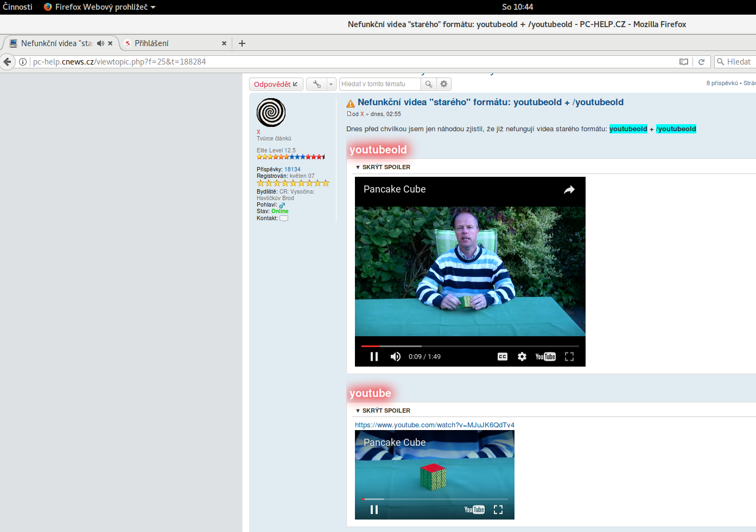Click the share arrow on first video

coord(569,190)
